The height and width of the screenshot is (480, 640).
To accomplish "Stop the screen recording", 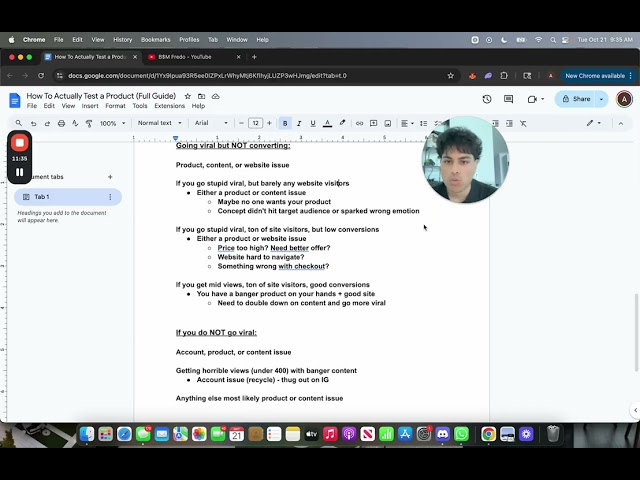I will (x=19, y=143).
